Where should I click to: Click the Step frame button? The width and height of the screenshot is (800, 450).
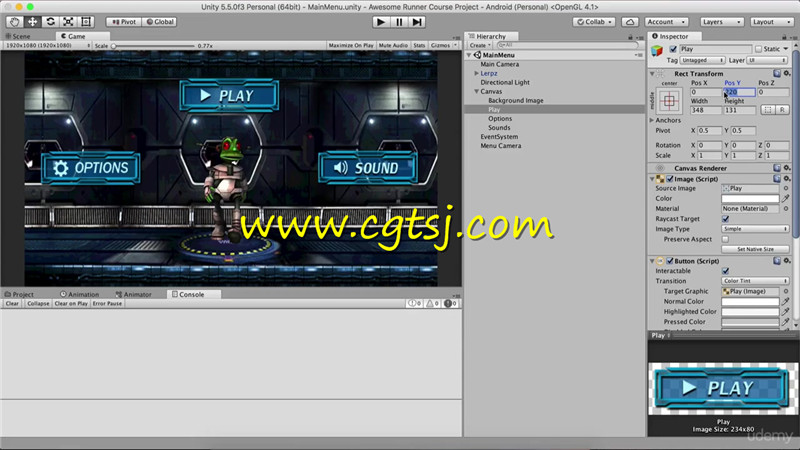[417, 22]
